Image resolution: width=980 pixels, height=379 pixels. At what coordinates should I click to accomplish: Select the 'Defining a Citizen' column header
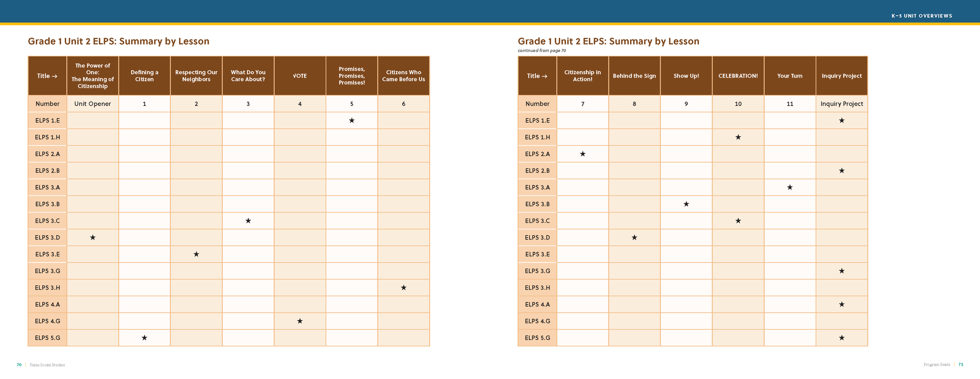[144, 76]
